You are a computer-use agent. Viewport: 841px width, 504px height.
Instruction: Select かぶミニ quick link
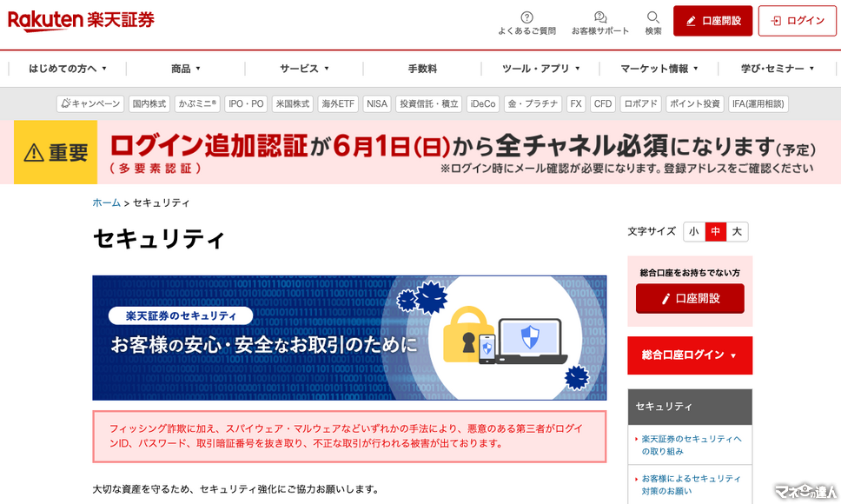click(x=197, y=104)
